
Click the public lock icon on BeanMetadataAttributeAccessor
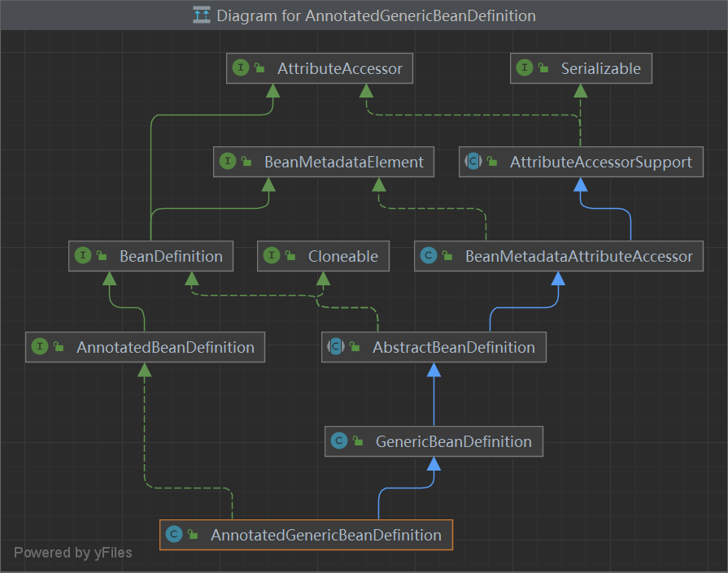coord(447,256)
